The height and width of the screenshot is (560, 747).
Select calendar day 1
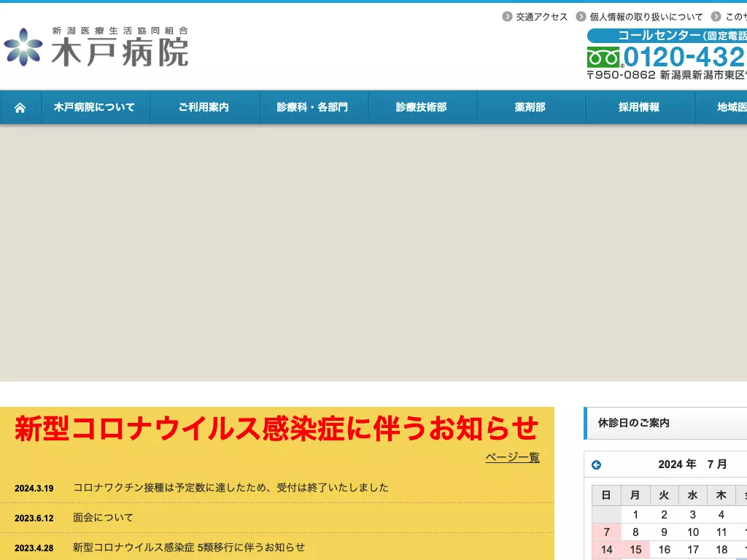click(x=635, y=515)
